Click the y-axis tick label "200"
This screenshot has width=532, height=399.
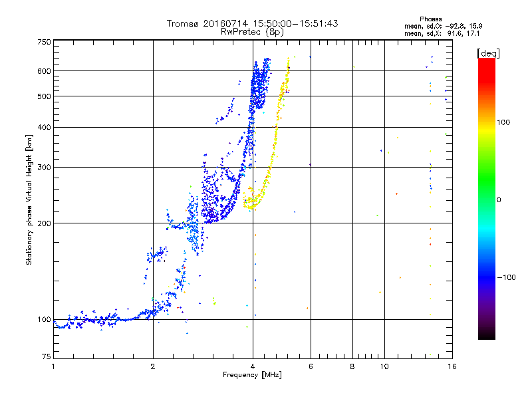click(x=44, y=223)
